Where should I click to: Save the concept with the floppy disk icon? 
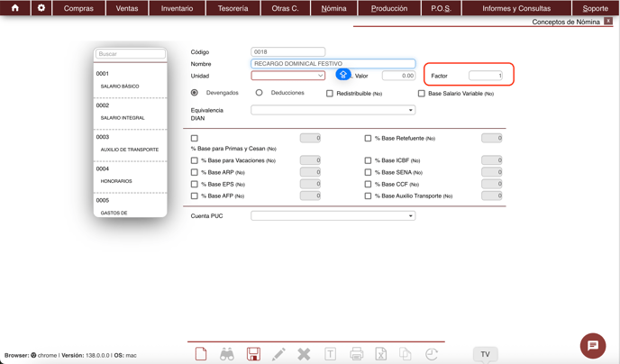point(253,354)
